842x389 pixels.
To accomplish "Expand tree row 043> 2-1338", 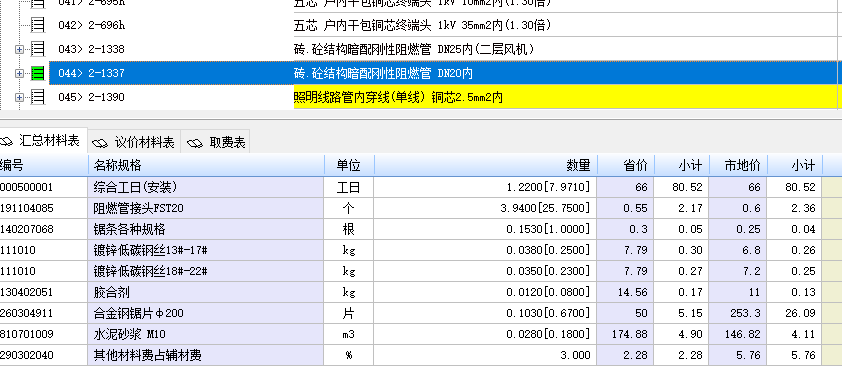I will [x=19, y=49].
